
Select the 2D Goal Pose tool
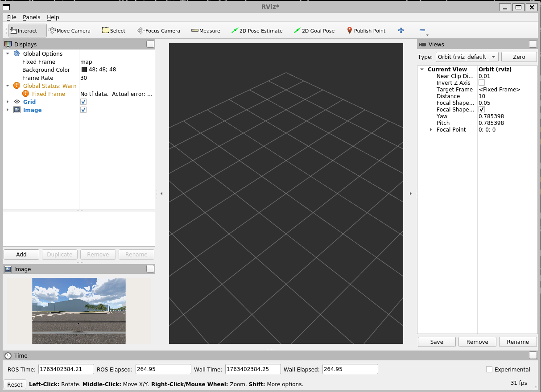point(314,31)
